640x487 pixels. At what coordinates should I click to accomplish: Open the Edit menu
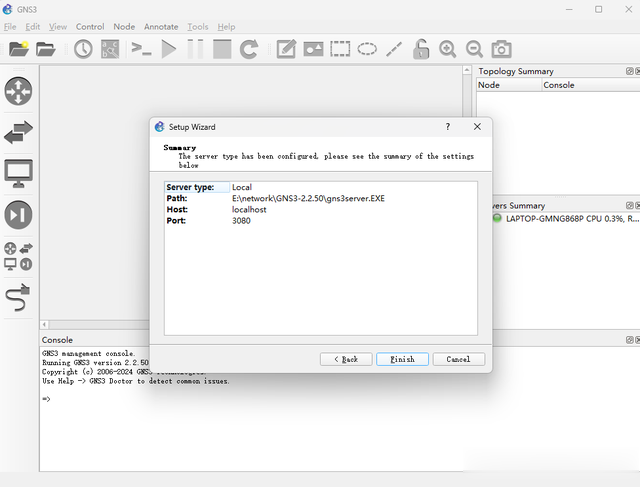[33, 27]
